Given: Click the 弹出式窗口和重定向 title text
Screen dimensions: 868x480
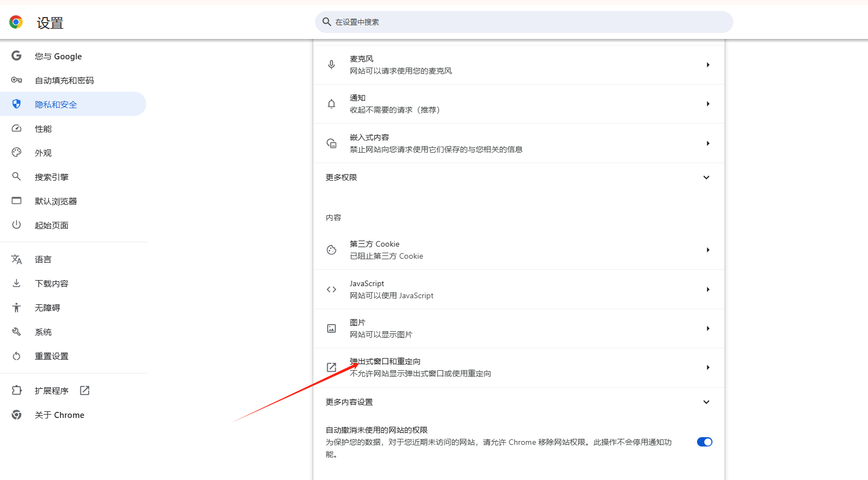Looking at the screenshot, I should coord(385,361).
